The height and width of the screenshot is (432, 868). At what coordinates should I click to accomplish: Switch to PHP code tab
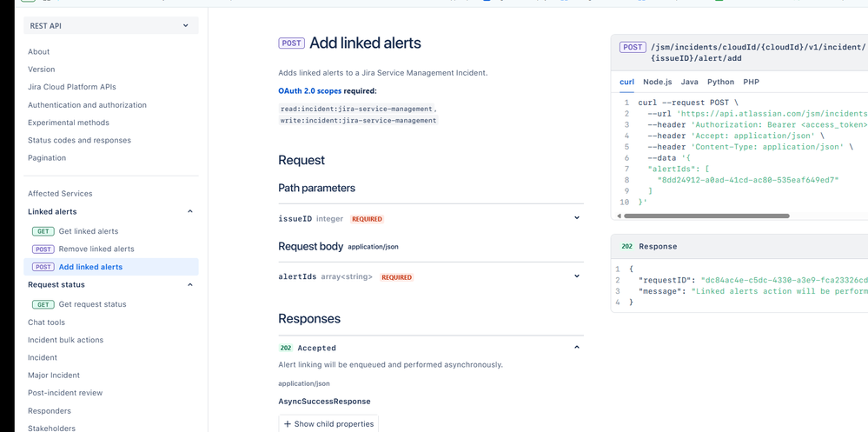[752, 82]
